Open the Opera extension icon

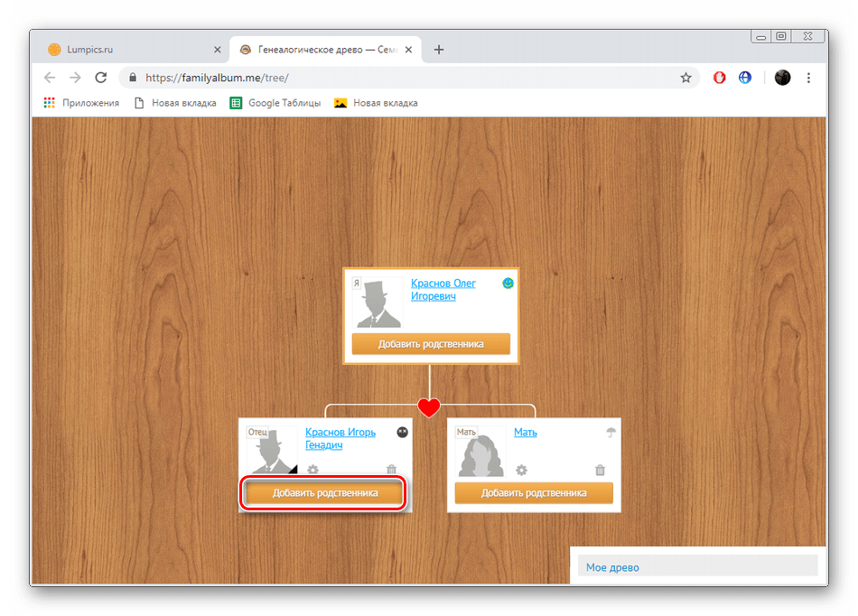tap(719, 78)
